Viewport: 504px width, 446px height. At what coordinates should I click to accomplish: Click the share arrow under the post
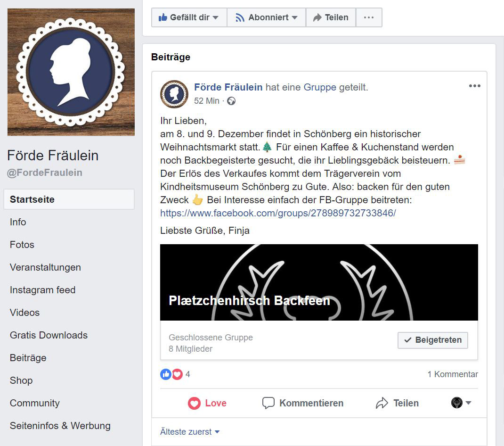382,403
